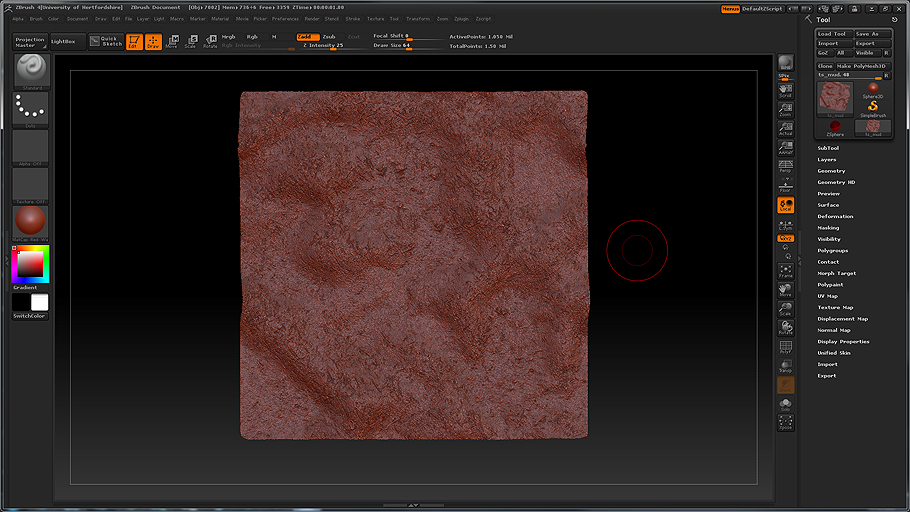This screenshot has width=910, height=512.
Task: Click the Scale view icon in right shelf
Action: click(x=785, y=309)
